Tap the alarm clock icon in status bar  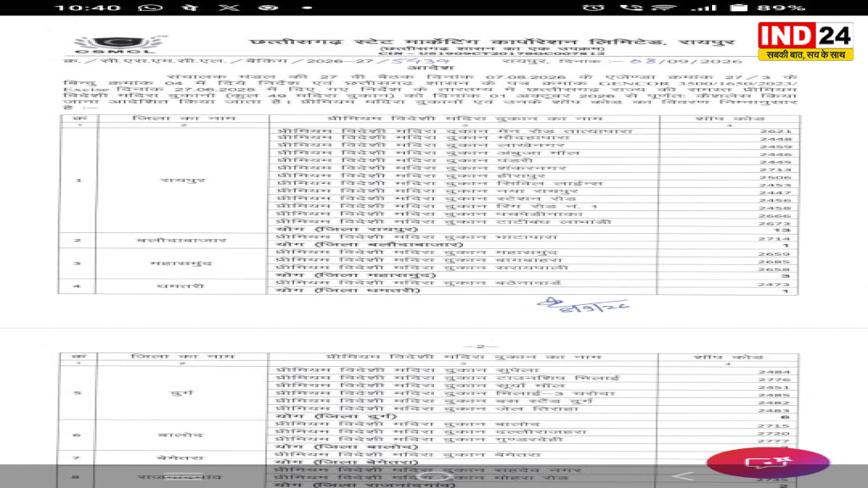593,8
